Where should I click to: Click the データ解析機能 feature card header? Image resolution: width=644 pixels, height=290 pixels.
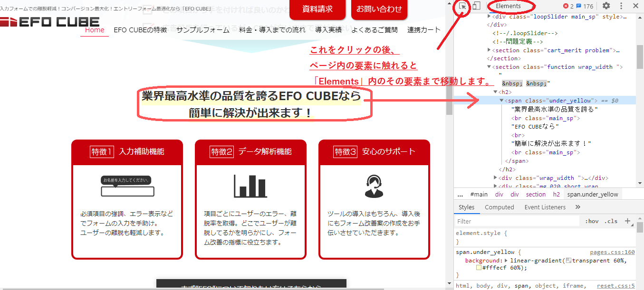pyautogui.click(x=250, y=152)
